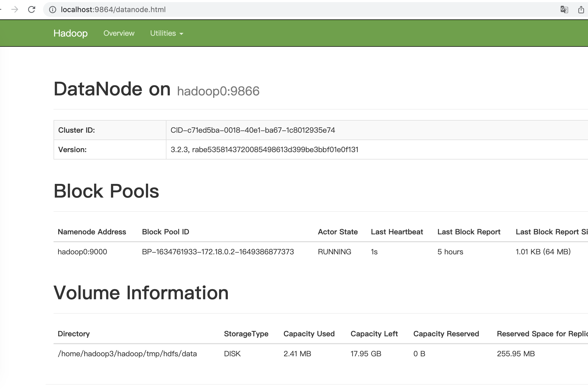Screen dimensions: 588x392
Task: Click the 1.01 KB (64 MB) value
Action: pos(543,252)
